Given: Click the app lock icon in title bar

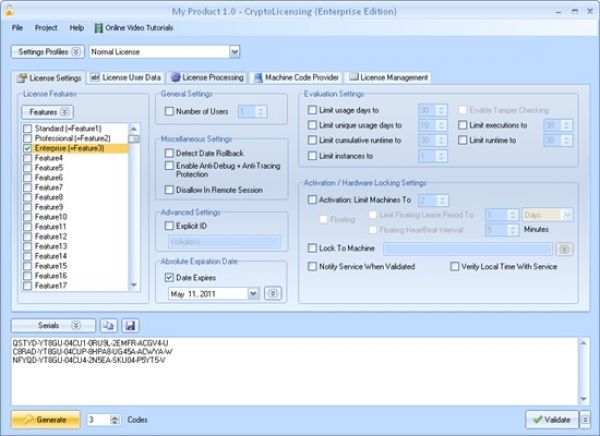Looking at the screenshot, I should (x=8, y=10).
